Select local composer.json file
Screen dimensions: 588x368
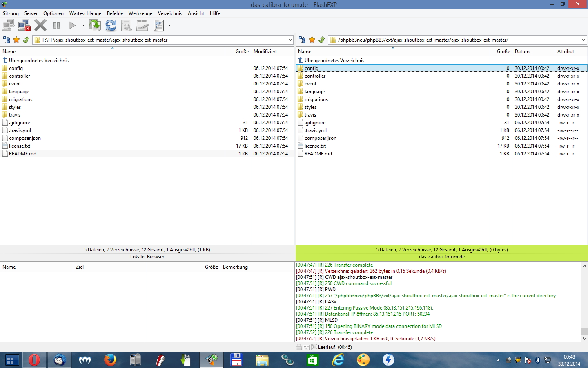point(25,138)
